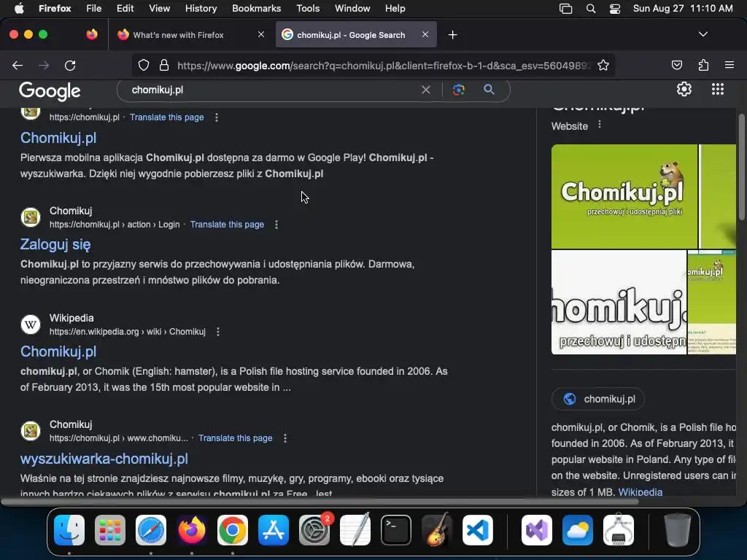Open Spotlight search in menu bar
The image size is (747, 560).
(x=591, y=9)
